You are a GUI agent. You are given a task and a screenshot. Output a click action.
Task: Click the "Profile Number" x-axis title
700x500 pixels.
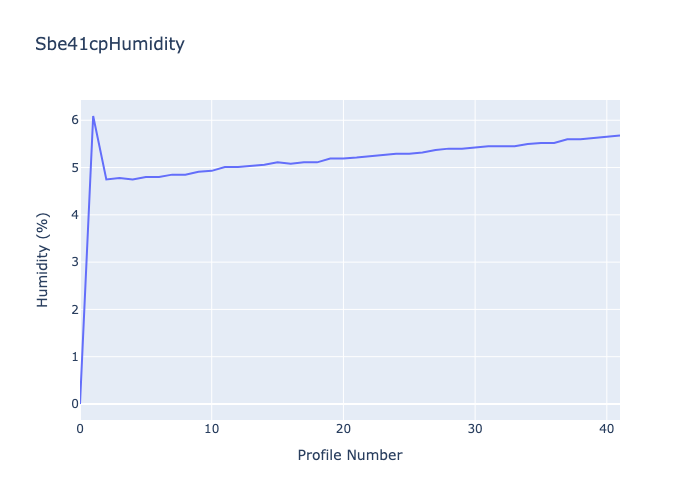pyautogui.click(x=350, y=456)
